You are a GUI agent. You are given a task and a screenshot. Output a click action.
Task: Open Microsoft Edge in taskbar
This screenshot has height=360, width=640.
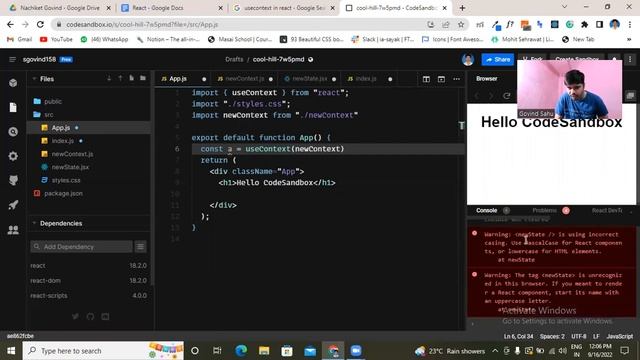pyautogui.click(x=241, y=351)
